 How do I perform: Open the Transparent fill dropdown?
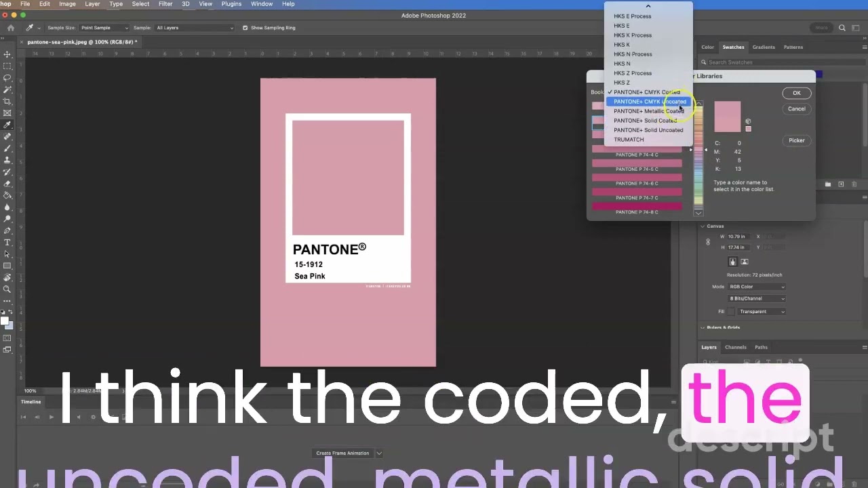762,312
